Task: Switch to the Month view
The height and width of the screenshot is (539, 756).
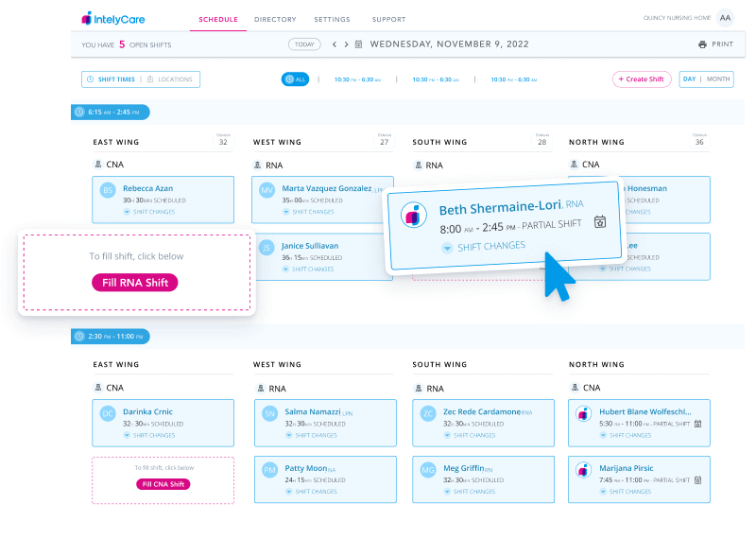Action: 718,79
